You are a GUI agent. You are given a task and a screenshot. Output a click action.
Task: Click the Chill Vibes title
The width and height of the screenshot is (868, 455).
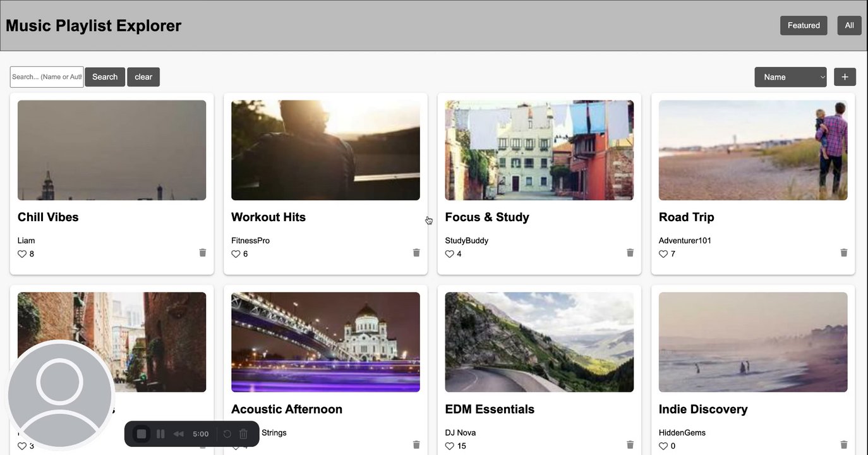48,217
